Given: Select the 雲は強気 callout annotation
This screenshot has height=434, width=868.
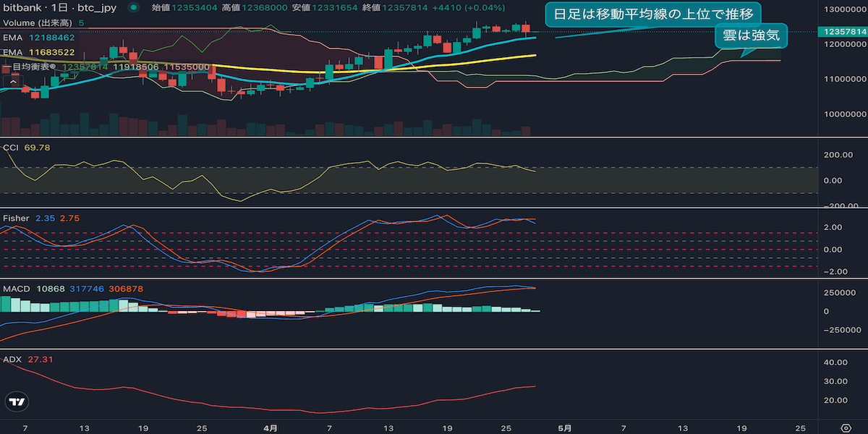Looking at the screenshot, I should point(751,35).
